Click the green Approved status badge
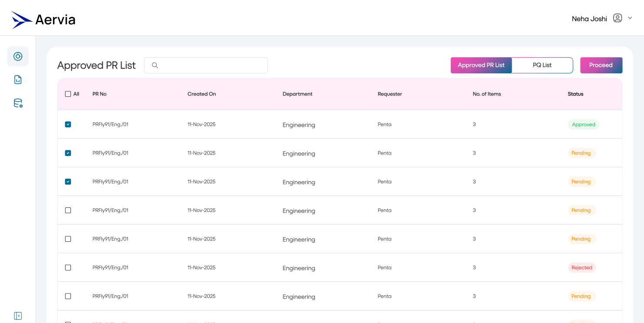The height and width of the screenshot is (323, 644). [x=583, y=124]
